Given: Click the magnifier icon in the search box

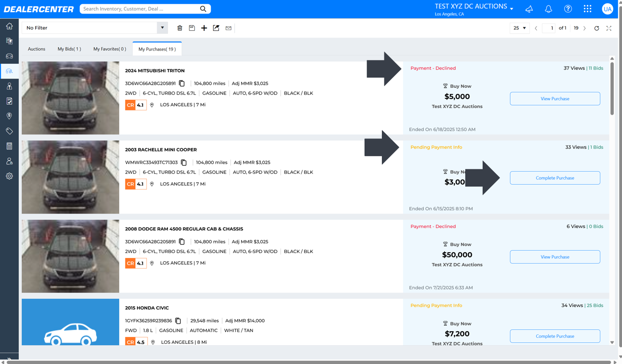Looking at the screenshot, I should point(203,9).
